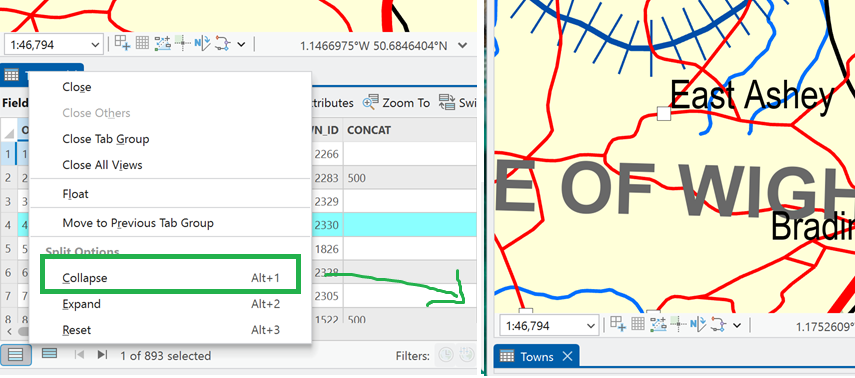Image resolution: width=855 pixels, height=378 pixels.
Task: Click ground-to-grid N icon in right toolbar
Action: (x=698, y=325)
